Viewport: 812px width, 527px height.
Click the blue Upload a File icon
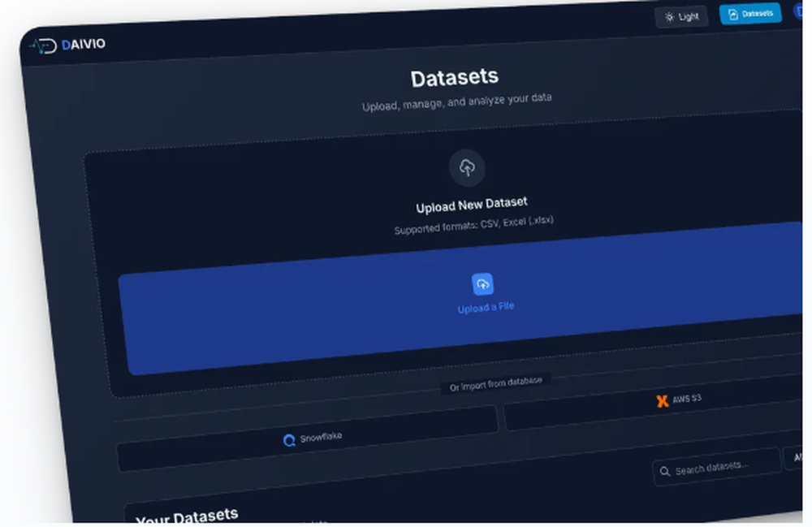tap(482, 283)
